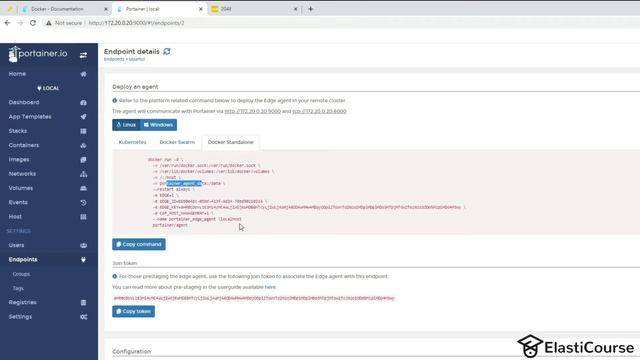Image resolution: width=640 pixels, height=360 pixels.
Task: Click the Events history icon
Action: click(x=83, y=202)
